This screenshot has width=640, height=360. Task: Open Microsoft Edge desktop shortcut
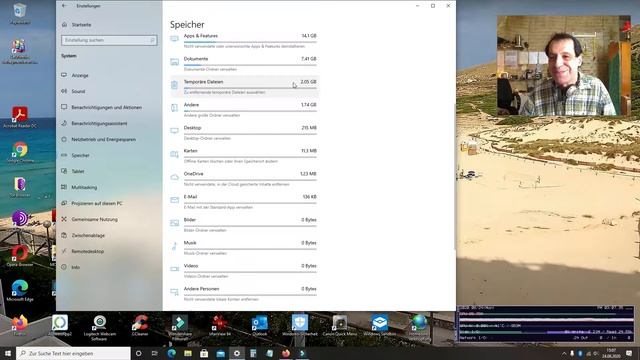(x=20, y=291)
